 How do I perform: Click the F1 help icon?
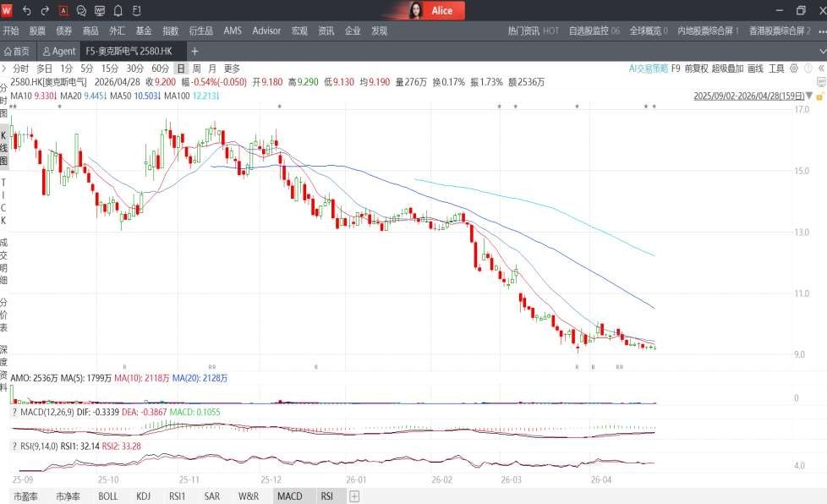pyautogui.click(x=136, y=10)
